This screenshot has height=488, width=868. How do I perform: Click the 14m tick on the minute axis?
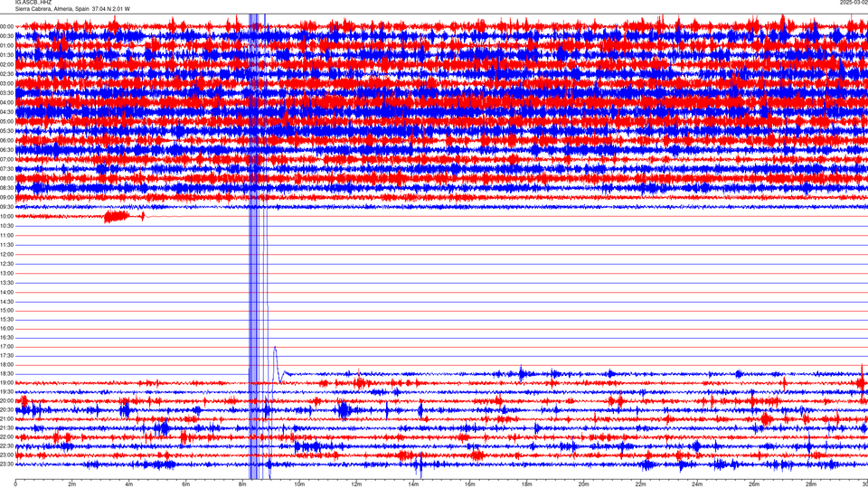[x=413, y=484]
